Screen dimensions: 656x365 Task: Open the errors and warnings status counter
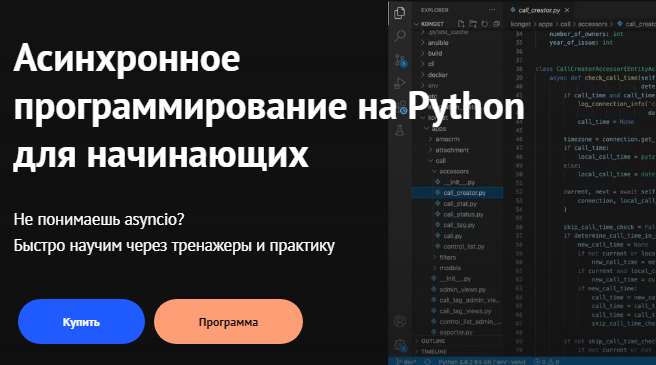546,362
